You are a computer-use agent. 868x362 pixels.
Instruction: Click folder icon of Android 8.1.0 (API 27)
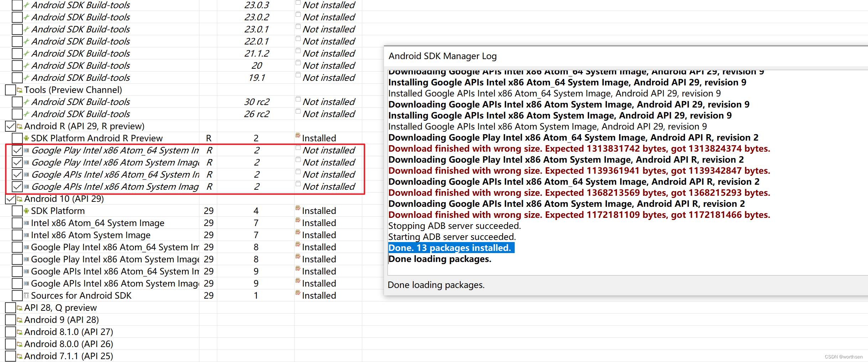point(20,332)
